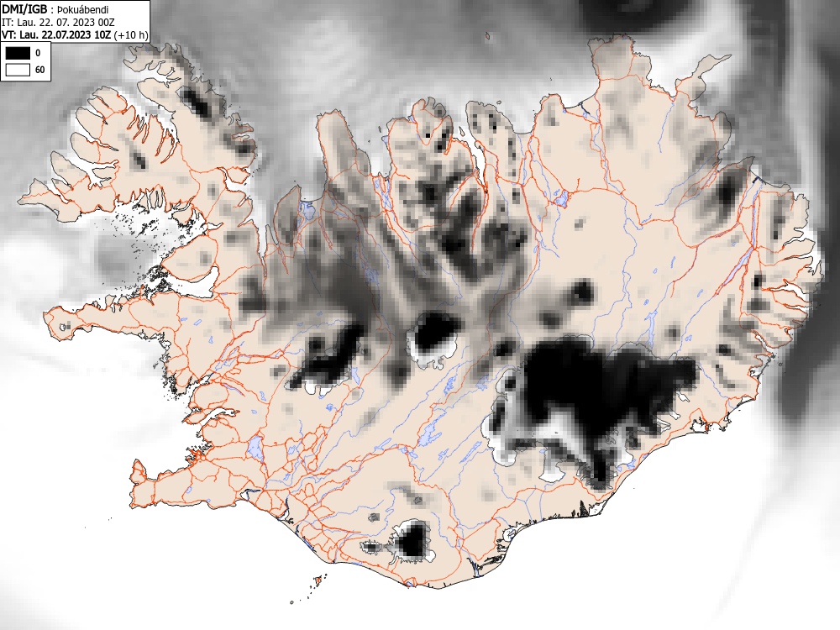
Task: Click the 'DMI/IGB : Þokuábendi' title text
Action: (x=55, y=9)
